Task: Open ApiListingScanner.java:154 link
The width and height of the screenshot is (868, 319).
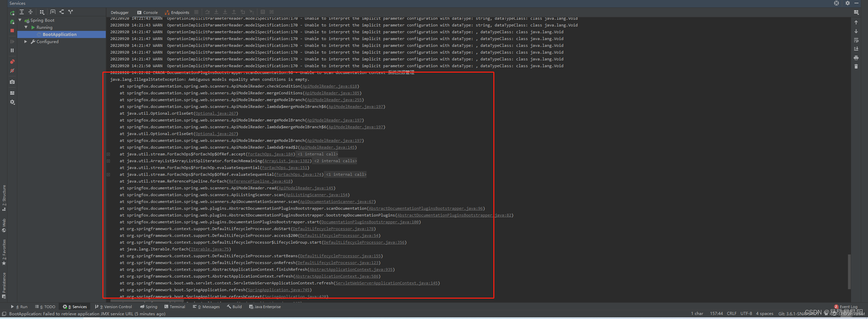Action: tap(317, 195)
